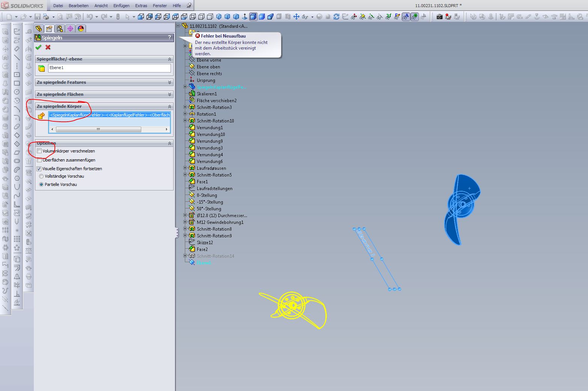The height and width of the screenshot is (391, 588).
Task: Open the help question mark in Spiegeln panel
Action: tap(169, 38)
